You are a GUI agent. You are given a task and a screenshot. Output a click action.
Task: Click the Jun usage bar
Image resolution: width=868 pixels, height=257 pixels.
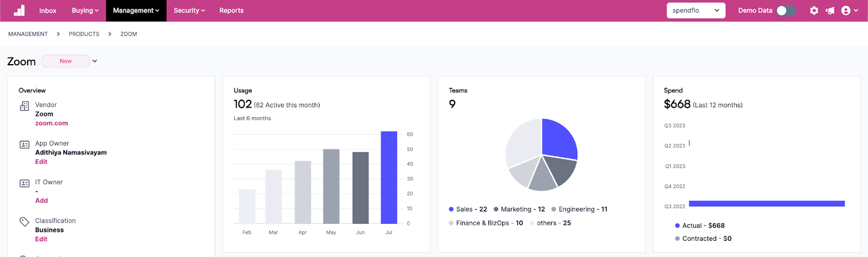coord(361,187)
